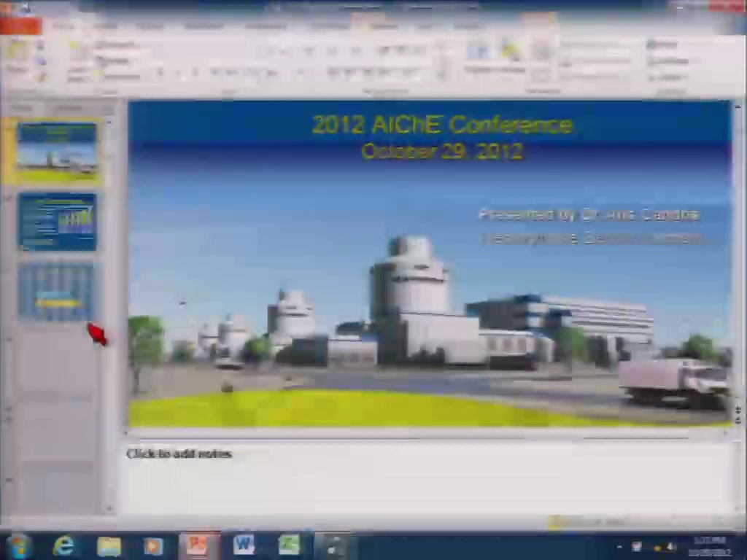Open the Arrange menu

coord(511,57)
